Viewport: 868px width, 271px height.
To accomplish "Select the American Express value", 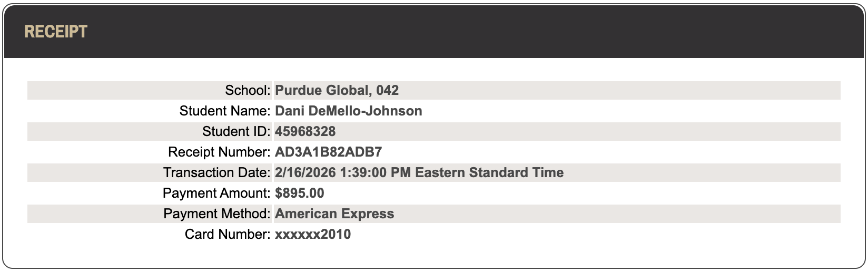I will click(x=334, y=214).
